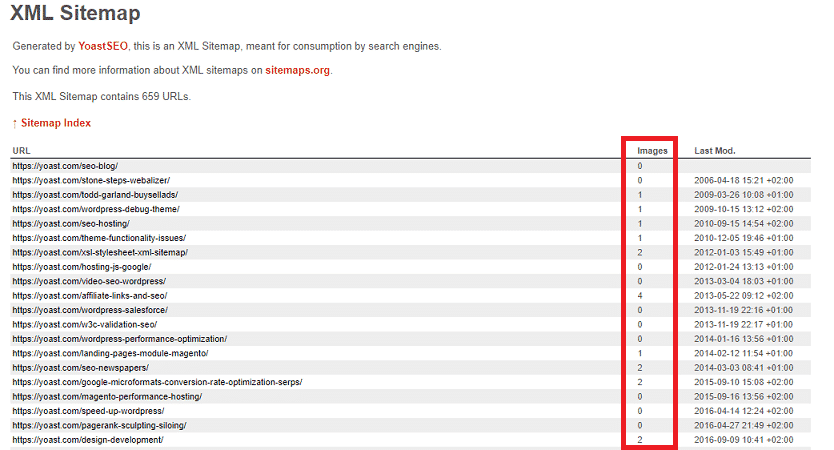Select the date 2014-03-03 08:41 +01:00
Image resolution: width=834 pixels, height=450 pixels.
click(744, 368)
